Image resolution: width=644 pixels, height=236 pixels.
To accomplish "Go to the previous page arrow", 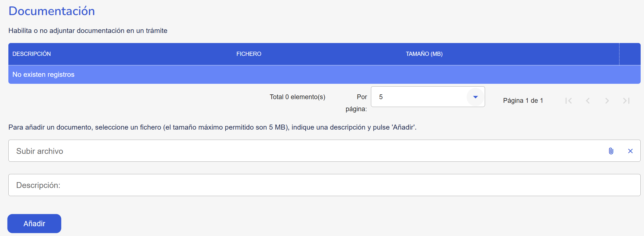I will tap(588, 101).
